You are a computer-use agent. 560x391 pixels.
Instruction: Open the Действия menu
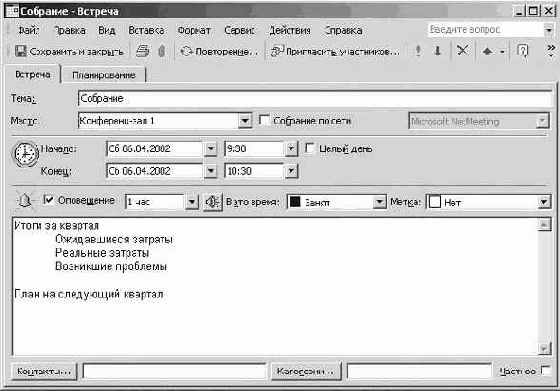(290, 30)
